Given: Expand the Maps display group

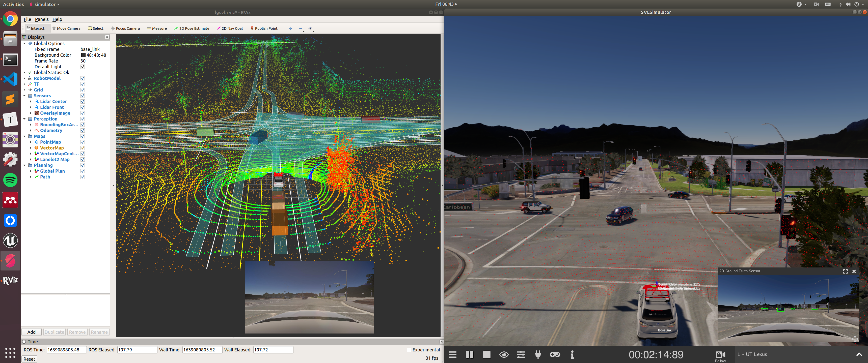Looking at the screenshot, I should tap(25, 136).
